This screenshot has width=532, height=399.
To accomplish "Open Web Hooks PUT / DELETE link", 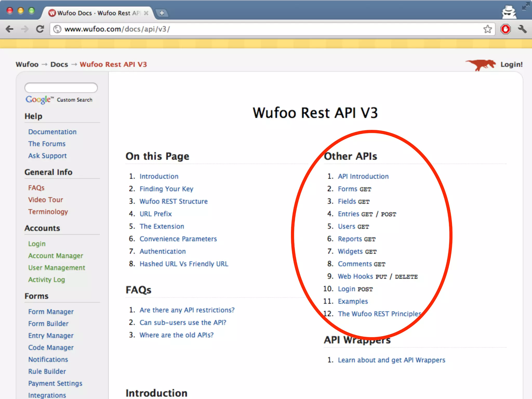I will click(x=356, y=276).
